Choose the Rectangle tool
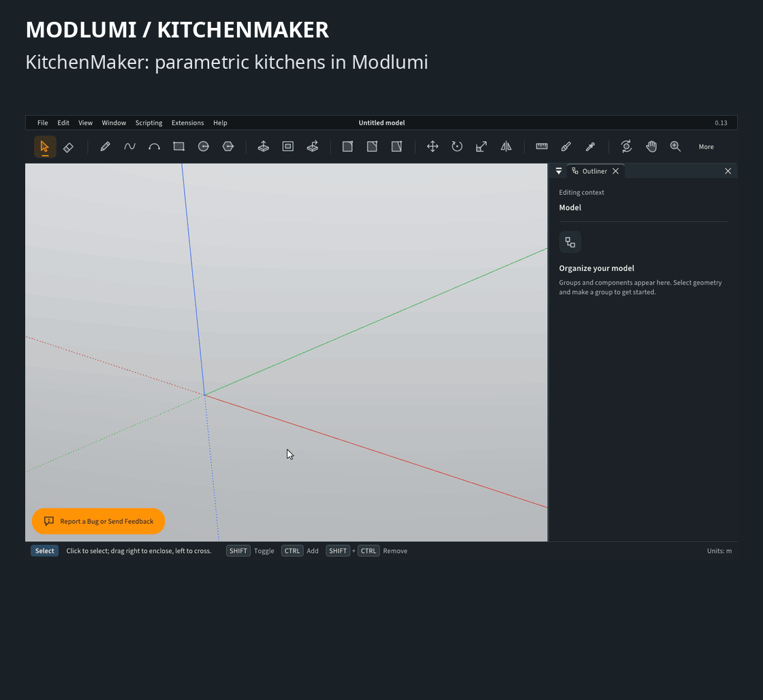Image resolution: width=763 pixels, height=700 pixels. coord(178,146)
